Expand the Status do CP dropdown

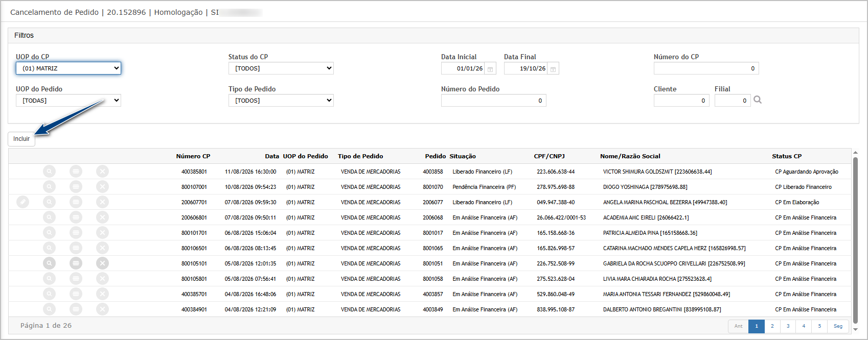pyautogui.click(x=281, y=68)
